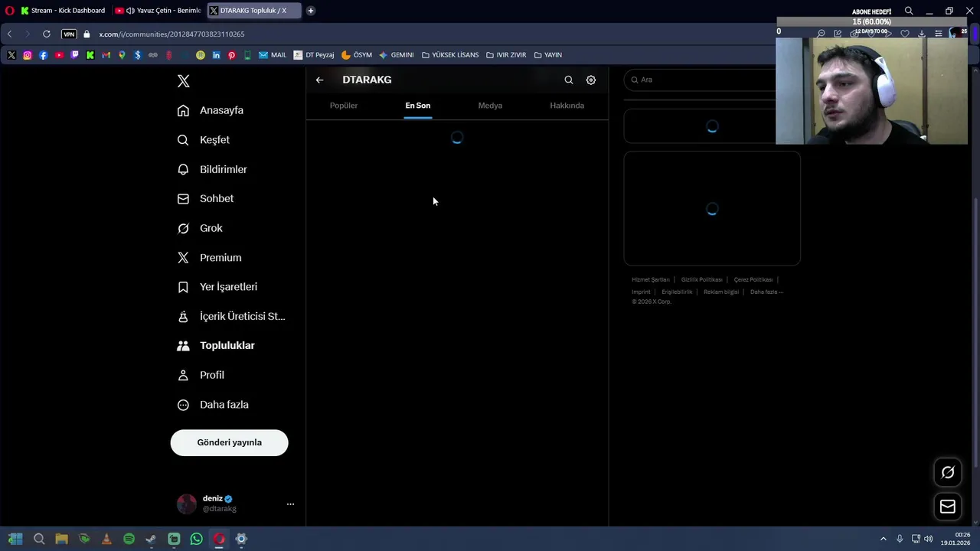Select Topluluklar in the sidebar

(x=216, y=346)
